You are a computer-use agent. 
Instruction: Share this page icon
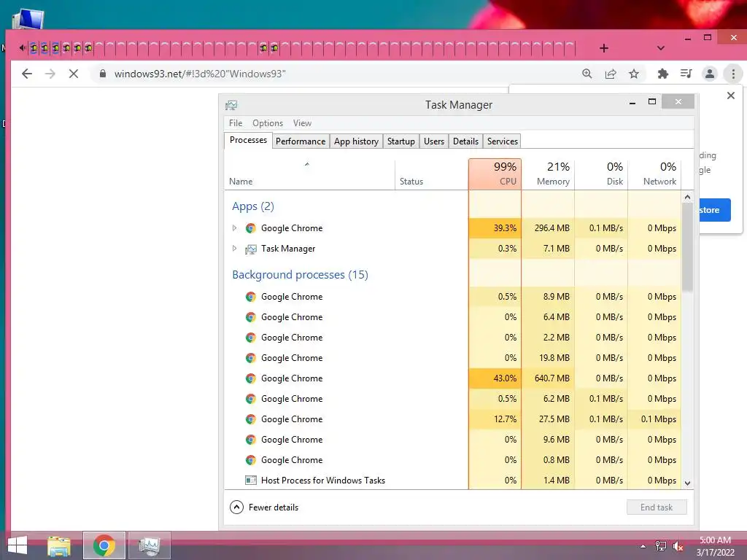(x=611, y=74)
